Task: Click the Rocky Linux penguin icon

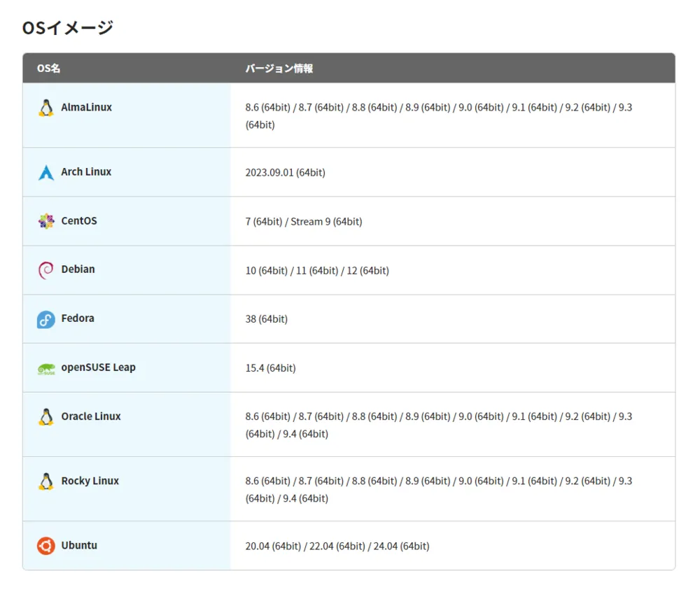Action: click(x=46, y=482)
